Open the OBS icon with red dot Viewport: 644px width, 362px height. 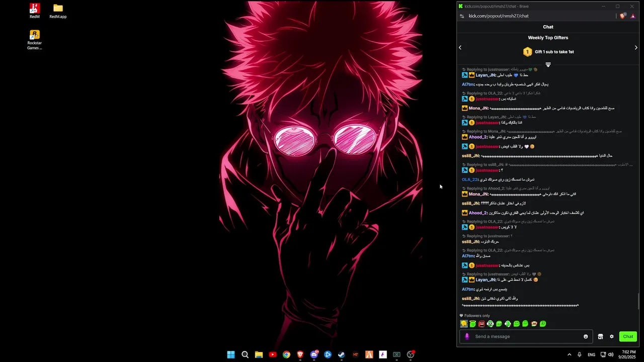pos(411,354)
